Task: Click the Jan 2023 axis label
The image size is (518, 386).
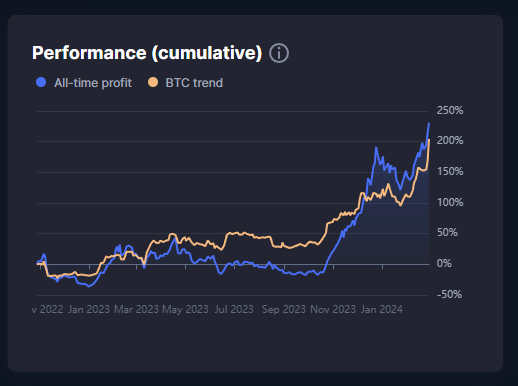Action: (89, 310)
